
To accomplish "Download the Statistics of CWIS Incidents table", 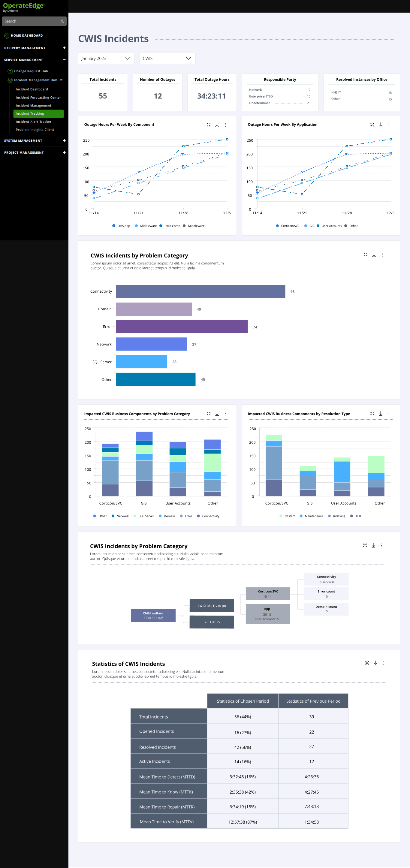I will [375, 663].
